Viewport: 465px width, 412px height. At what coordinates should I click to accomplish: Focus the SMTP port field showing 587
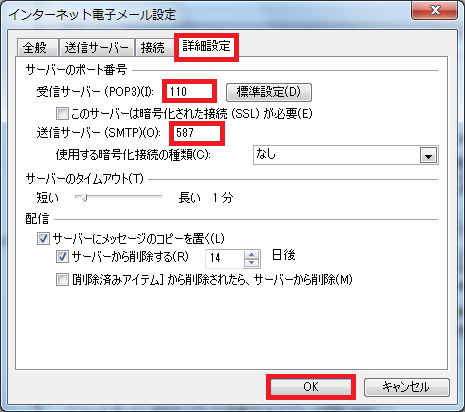pos(197,133)
